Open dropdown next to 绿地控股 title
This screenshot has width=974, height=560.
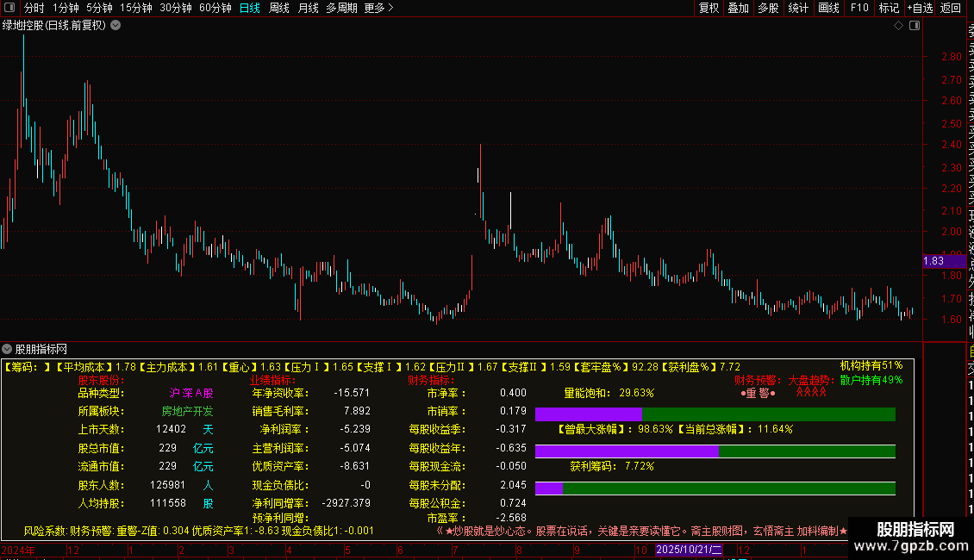tap(116, 26)
